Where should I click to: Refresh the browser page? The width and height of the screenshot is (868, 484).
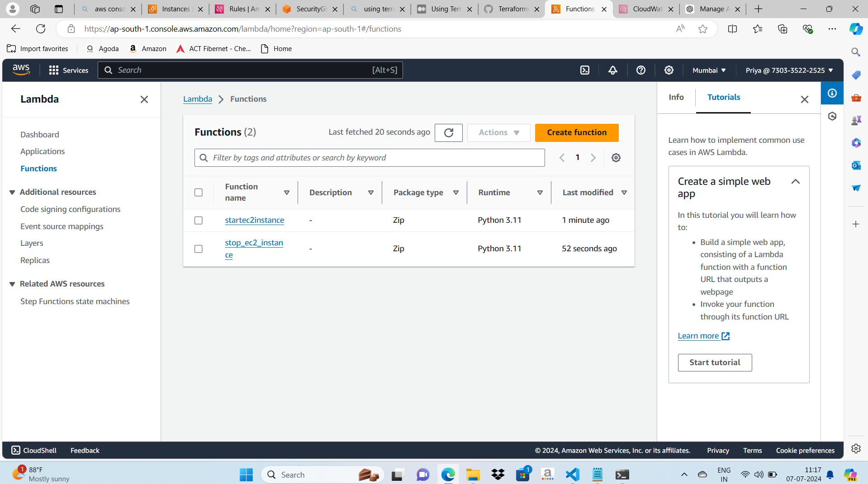pos(41,29)
